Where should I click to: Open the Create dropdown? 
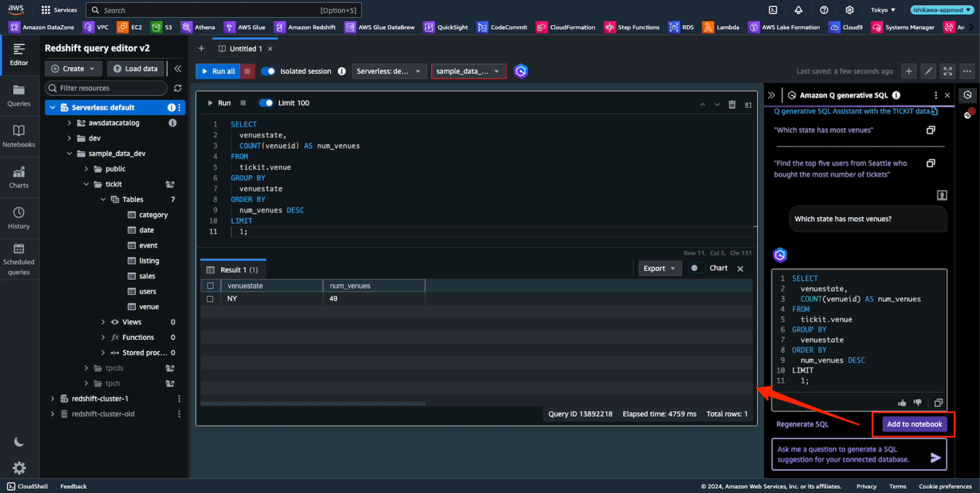tap(73, 69)
